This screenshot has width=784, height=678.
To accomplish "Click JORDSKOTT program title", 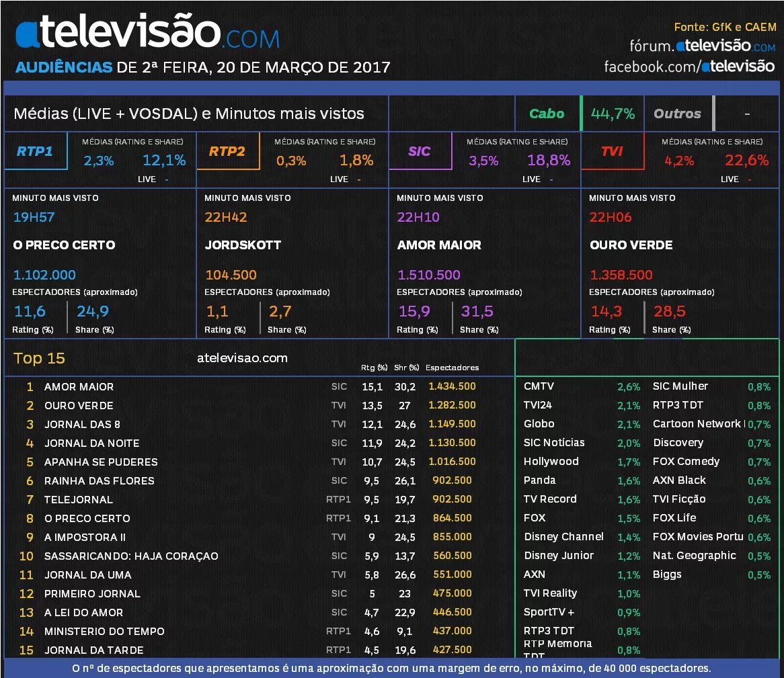I will (x=243, y=245).
